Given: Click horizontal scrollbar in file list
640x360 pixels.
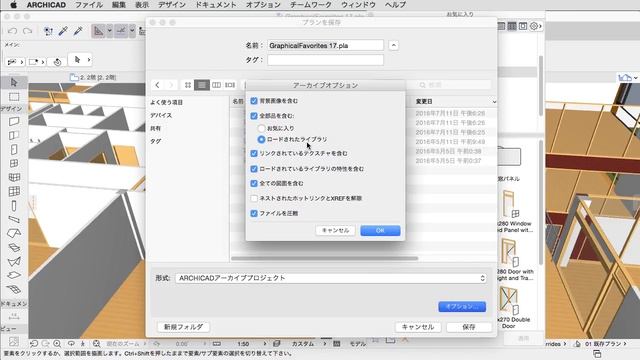Looking at the screenshot, I should point(324,258).
